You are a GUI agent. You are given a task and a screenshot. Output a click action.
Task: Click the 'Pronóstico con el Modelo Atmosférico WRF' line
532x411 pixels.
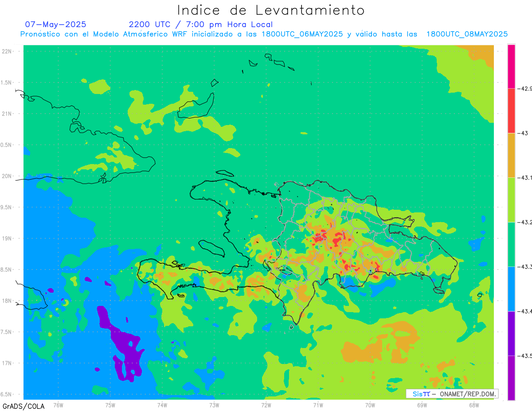point(264,34)
